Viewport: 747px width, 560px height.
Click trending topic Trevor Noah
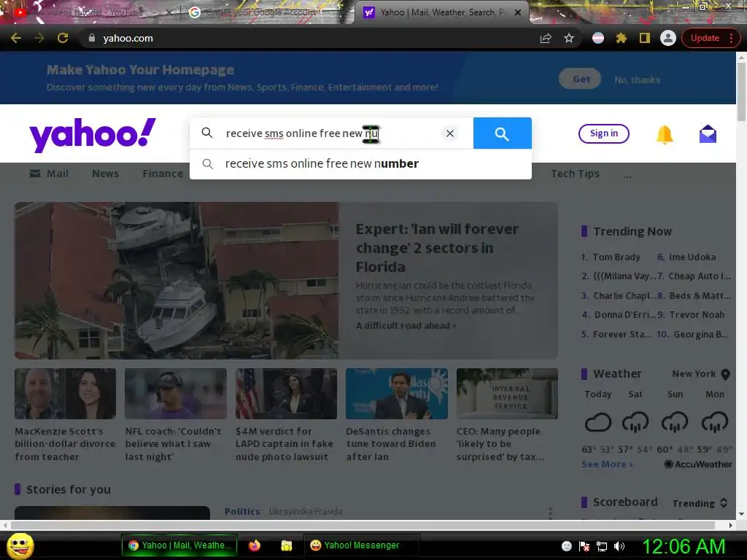click(697, 315)
